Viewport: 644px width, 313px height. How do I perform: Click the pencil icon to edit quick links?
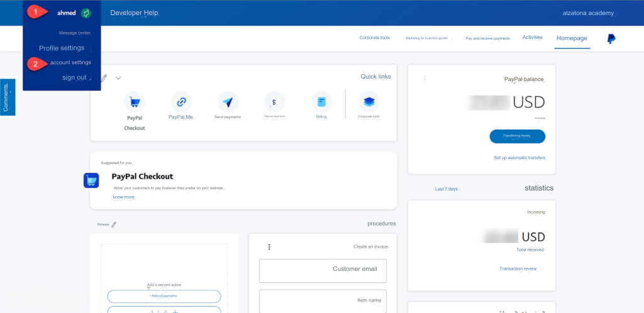[x=104, y=77]
